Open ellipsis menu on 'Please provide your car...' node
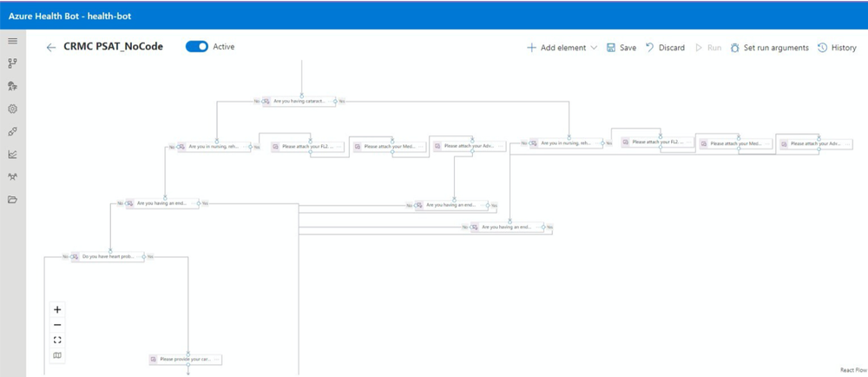868x377 pixels. point(216,360)
